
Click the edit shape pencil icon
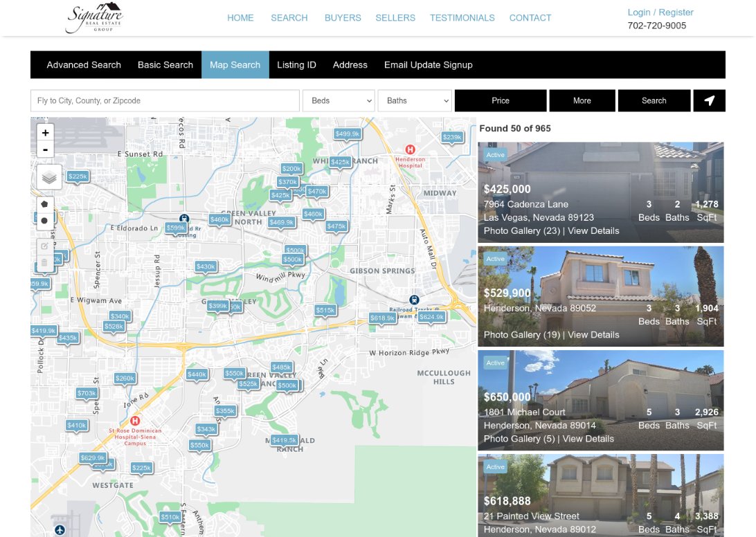point(44,246)
